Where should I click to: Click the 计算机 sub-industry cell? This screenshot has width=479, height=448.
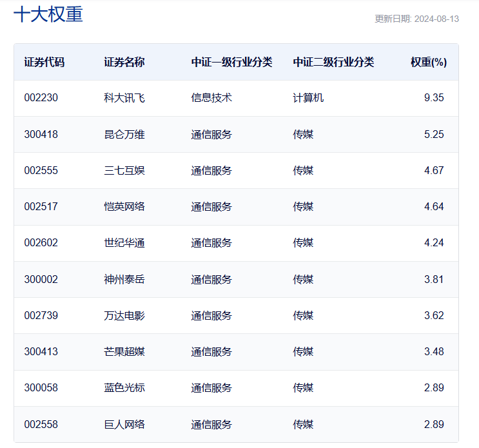click(308, 98)
